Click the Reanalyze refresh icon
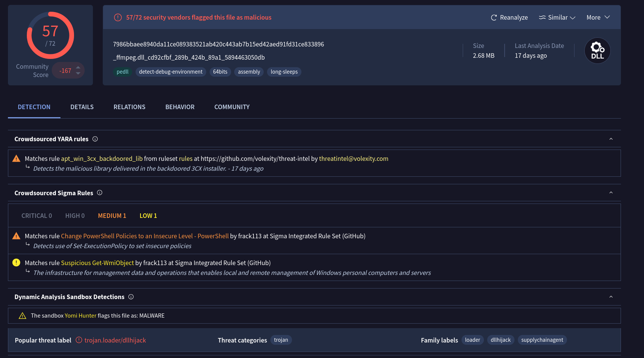Viewport: 644px width, 358px height. pyautogui.click(x=494, y=18)
